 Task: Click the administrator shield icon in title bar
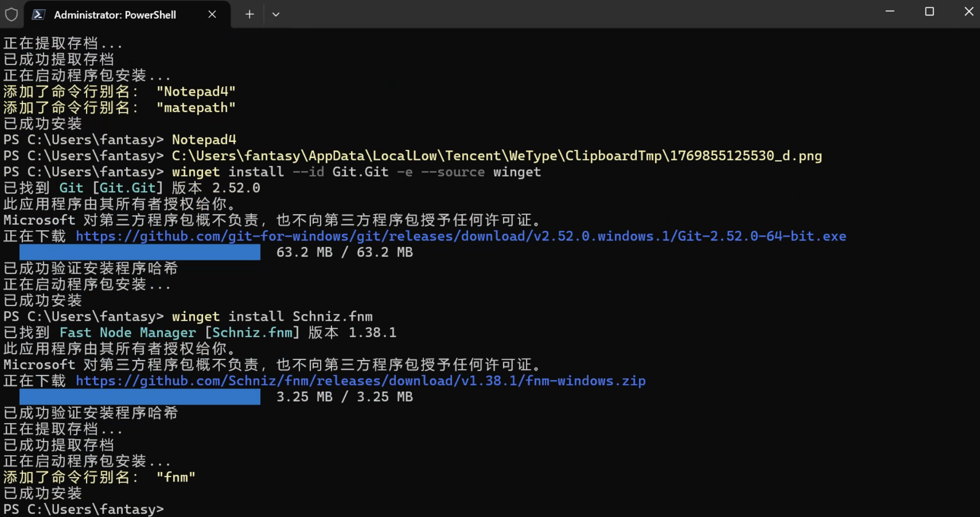[12, 15]
